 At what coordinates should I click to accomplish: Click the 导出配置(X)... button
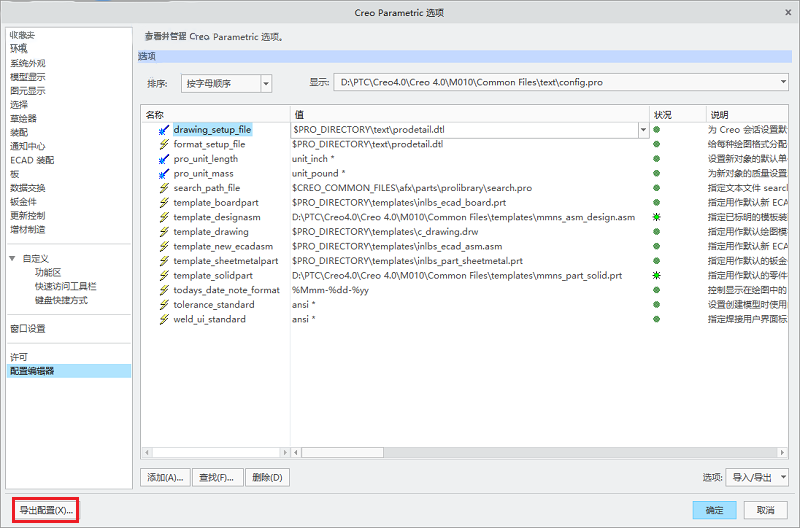45,511
